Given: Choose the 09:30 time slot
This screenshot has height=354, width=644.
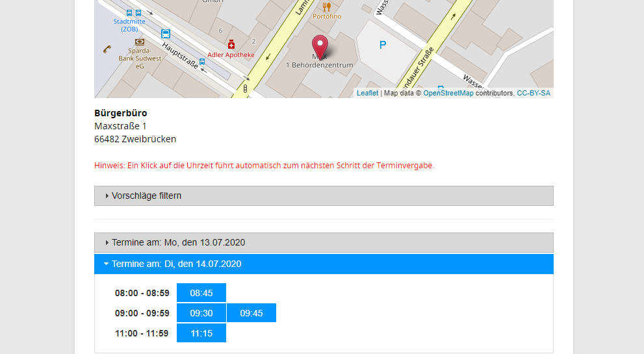Looking at the screenshot, I should [x=201, y=313].
